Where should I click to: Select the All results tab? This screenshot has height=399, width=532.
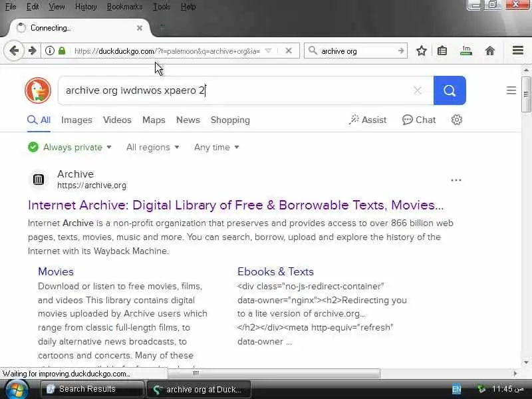(39, 120)
